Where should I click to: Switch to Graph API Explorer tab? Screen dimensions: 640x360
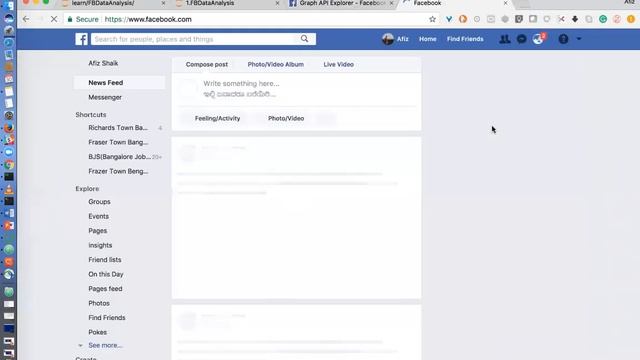341,3
